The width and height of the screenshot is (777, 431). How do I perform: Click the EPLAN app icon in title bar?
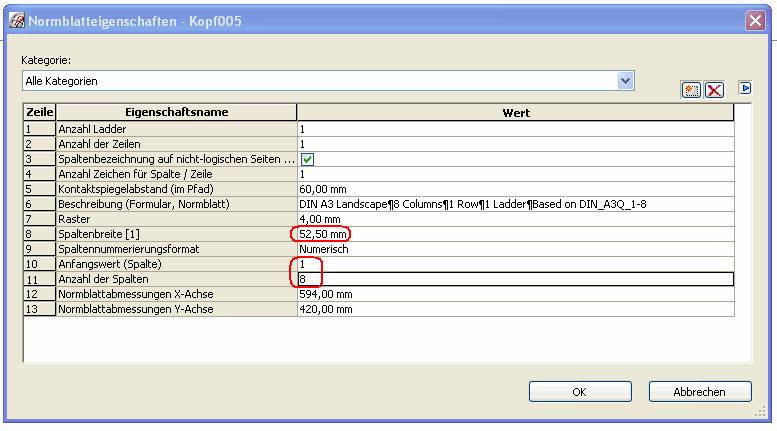17,20
